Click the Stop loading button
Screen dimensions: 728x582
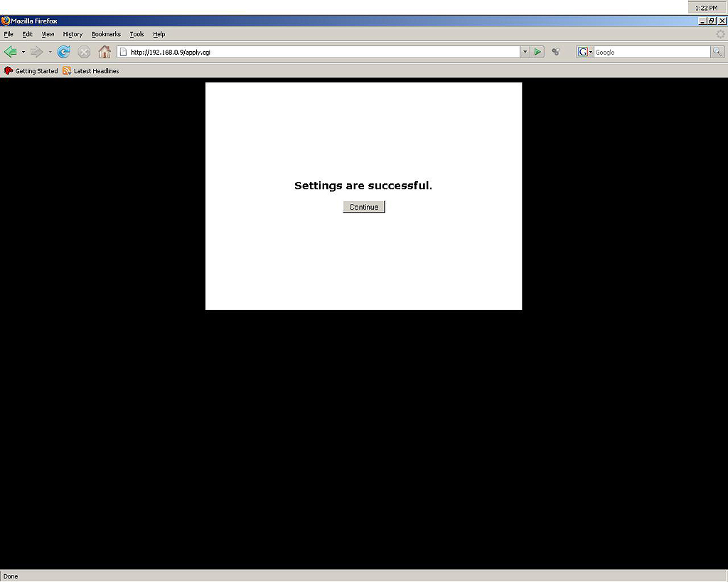tap(84, 52)
